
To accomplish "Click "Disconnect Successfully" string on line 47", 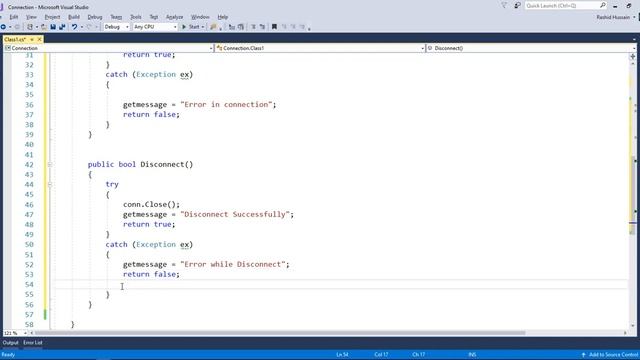I will 235,214.
